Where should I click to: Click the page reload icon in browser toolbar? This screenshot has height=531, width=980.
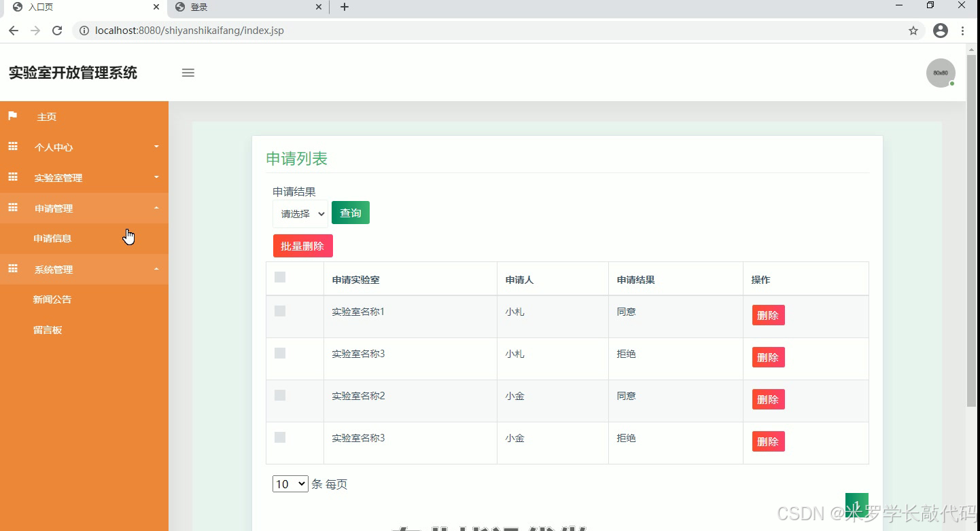coord(57,30)
